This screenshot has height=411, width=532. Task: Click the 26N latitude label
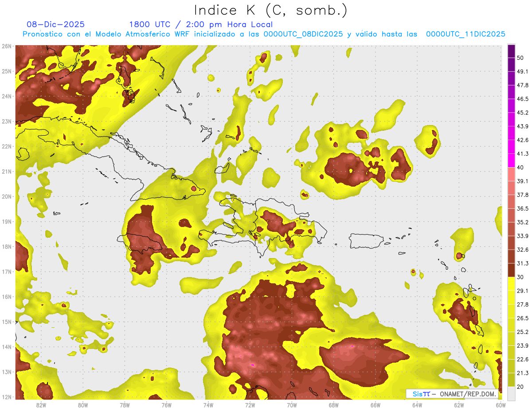coord(6,46)
